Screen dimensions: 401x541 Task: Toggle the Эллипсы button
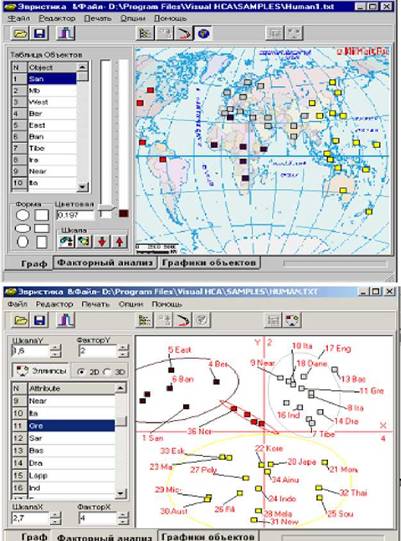[x=41, y=371]
